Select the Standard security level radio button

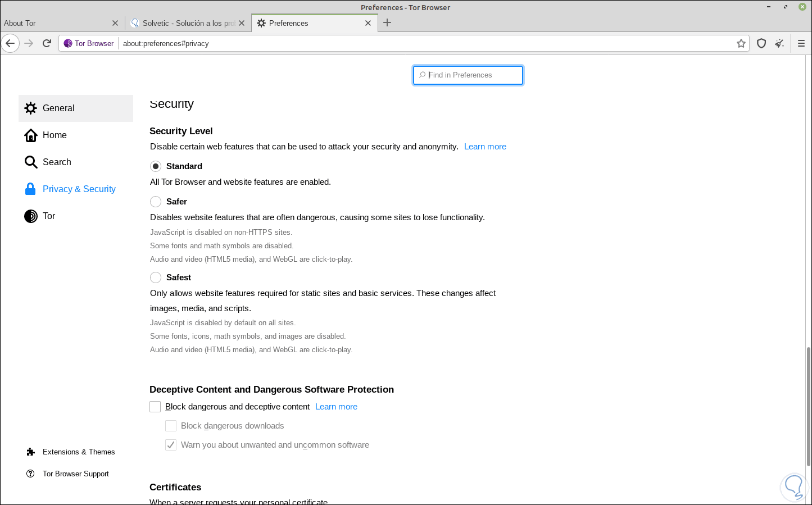(x=156, y=166)
